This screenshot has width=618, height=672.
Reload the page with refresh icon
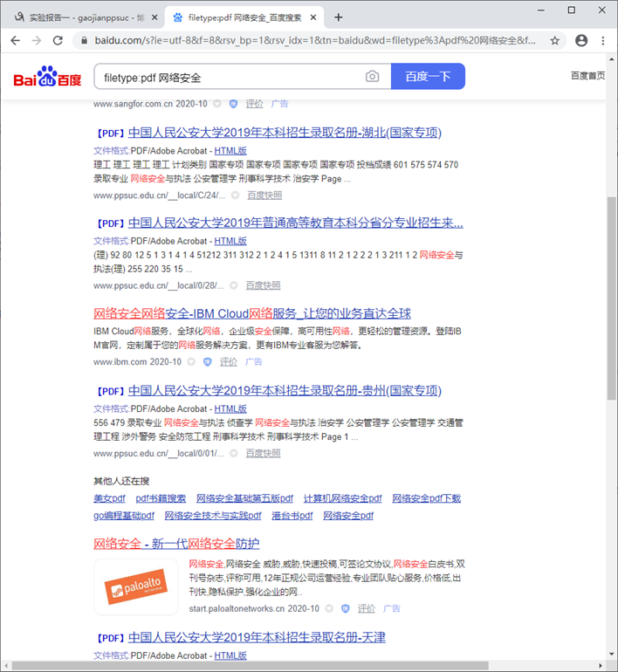(58, 41)
